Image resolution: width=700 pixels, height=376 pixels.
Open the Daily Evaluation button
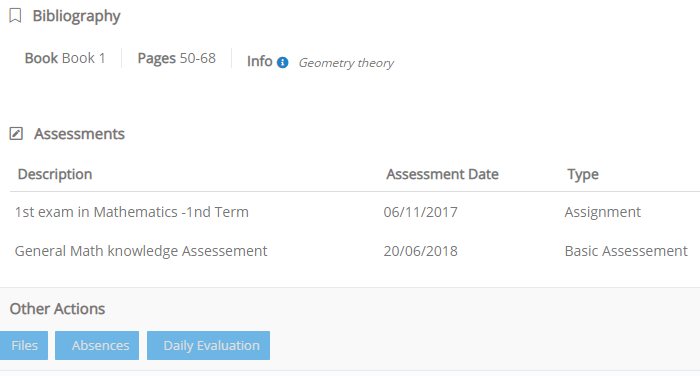(208, 345)
